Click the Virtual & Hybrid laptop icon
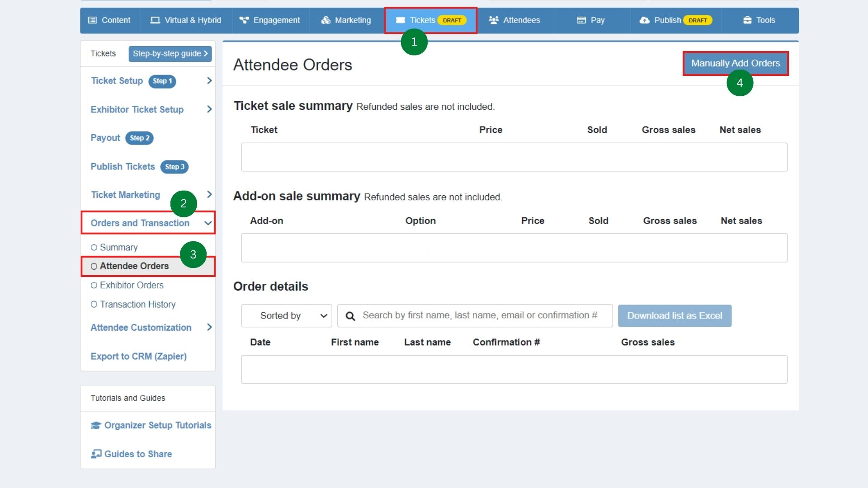Image resolution: width=868 pixels, height=488 pixels. pyautogui.click(x=155, y=20)
